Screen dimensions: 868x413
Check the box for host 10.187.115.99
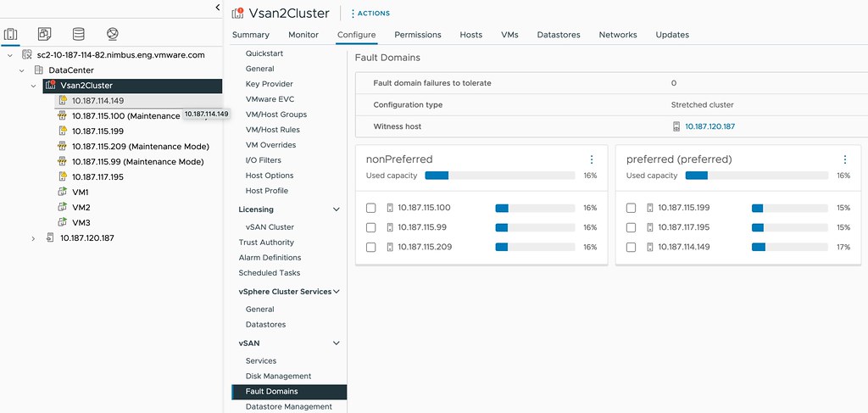click(371, 227)
